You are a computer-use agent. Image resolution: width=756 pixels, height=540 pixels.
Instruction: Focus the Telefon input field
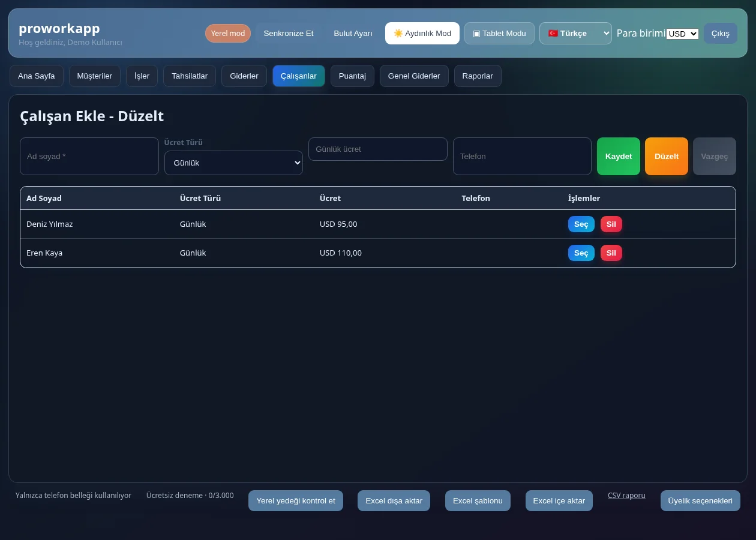point(523,156)
